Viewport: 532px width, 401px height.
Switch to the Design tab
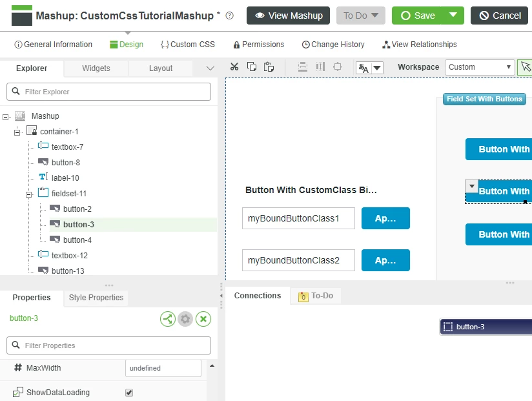point(127,45)
